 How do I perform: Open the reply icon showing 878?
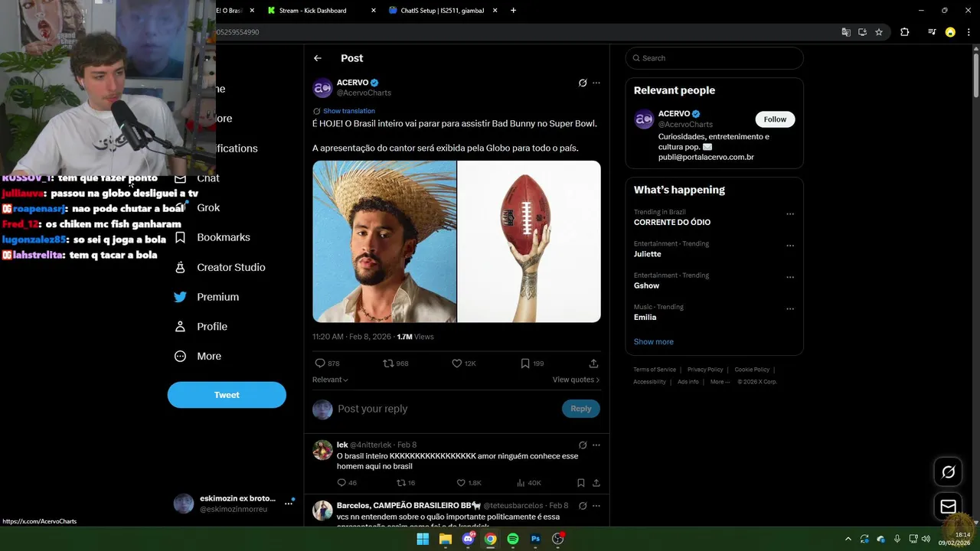tap(320, 364)
